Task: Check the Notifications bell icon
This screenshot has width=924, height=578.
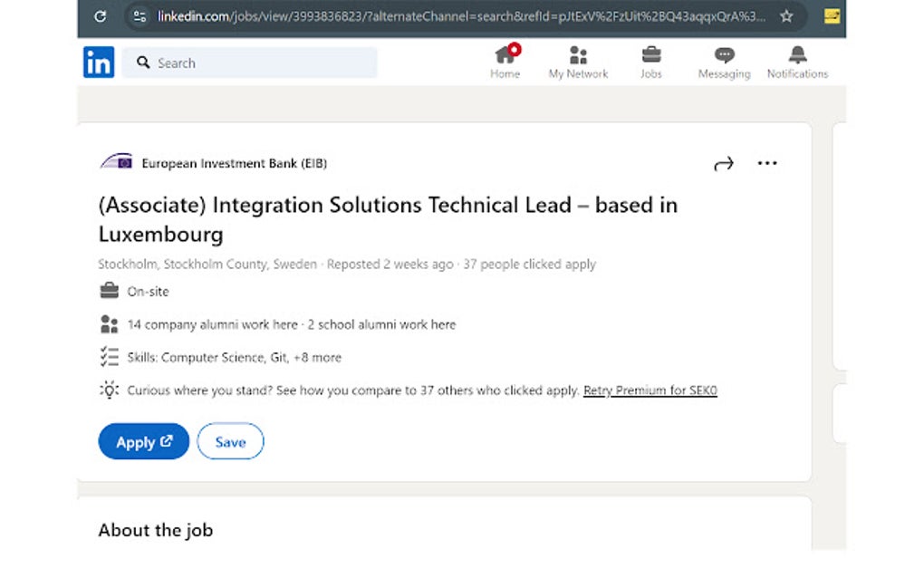Action: point(796,56)
